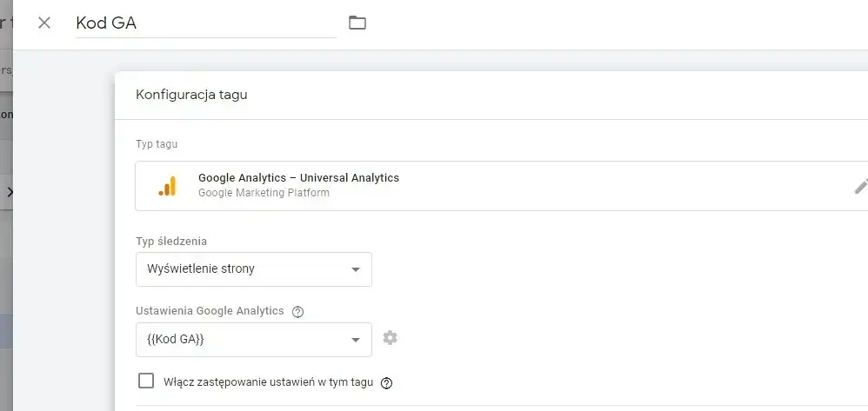This screenshot has width=868, height=411.
Task: Close the Kod GA tag editor
Action: tap(44, 23)
